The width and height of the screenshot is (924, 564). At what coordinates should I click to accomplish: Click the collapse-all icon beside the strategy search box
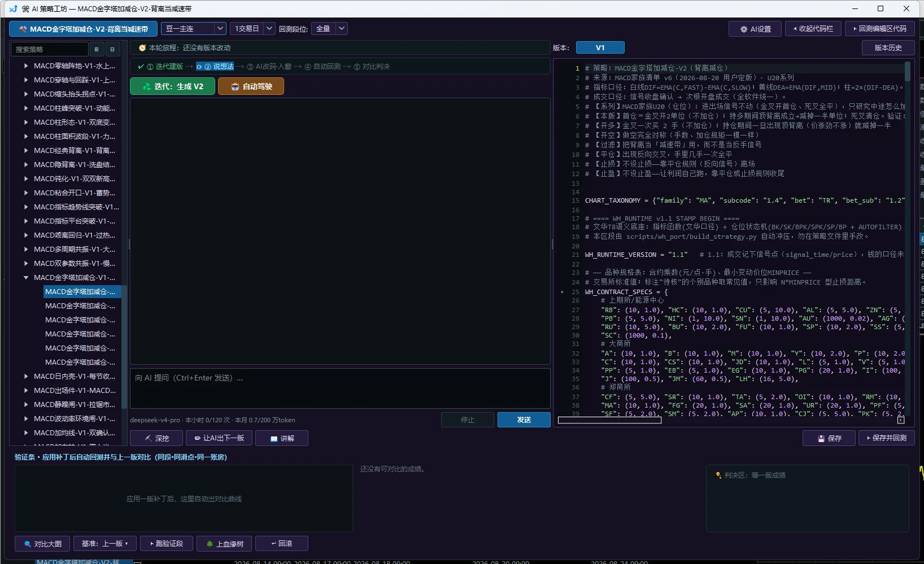pos(112,49)
